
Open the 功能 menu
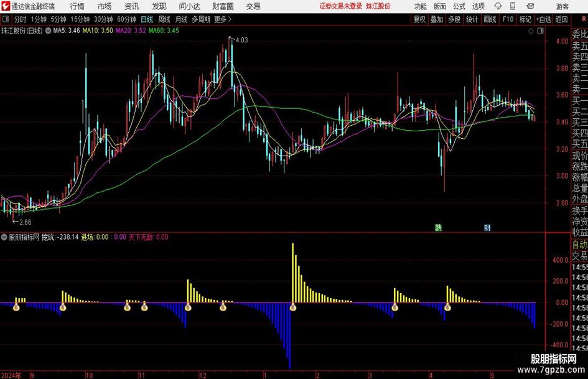[421, 6]
